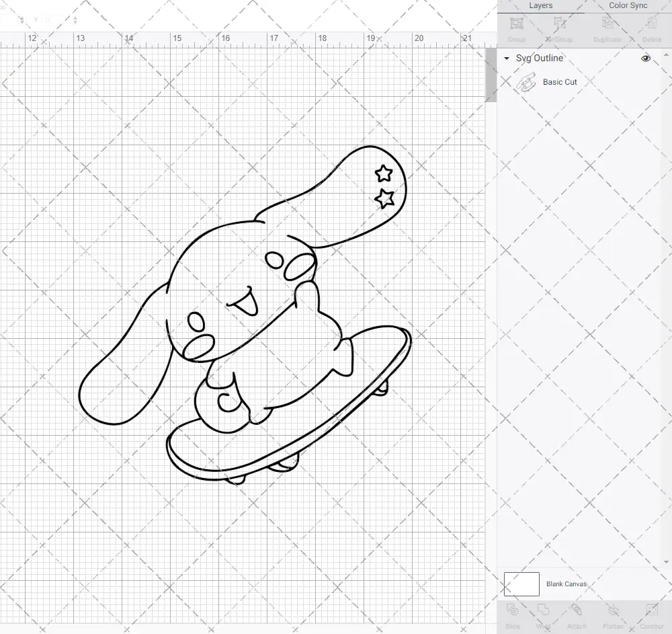
Task: Switch to the Color Sync tab
Action: coord(628,6)
